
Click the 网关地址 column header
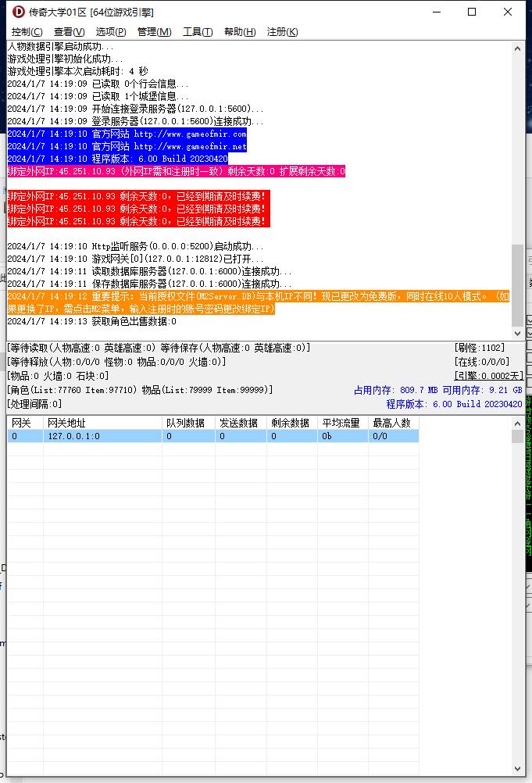coord(102,423)
